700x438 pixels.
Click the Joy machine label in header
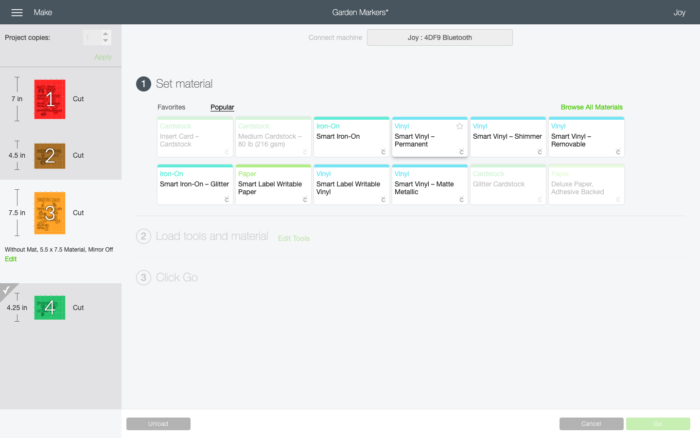(x=679, y=13)
